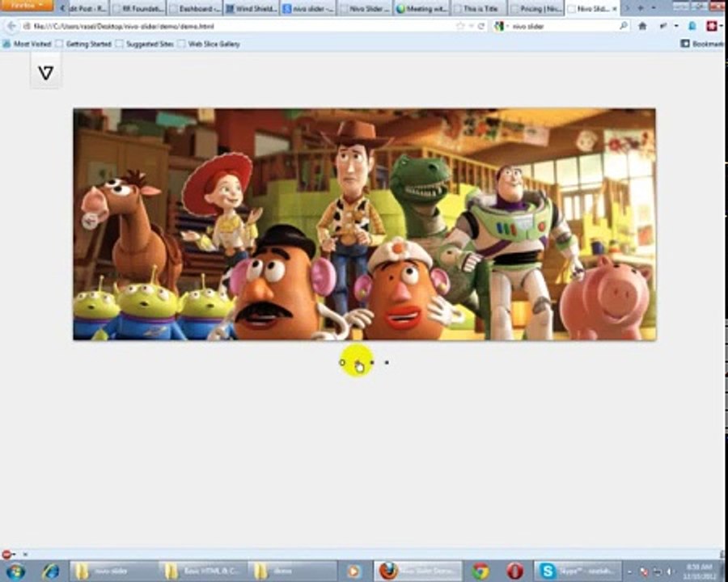Bookmark this page with the star icon
Viewport: 728px width, 582px height.
(x=460, y=27)
